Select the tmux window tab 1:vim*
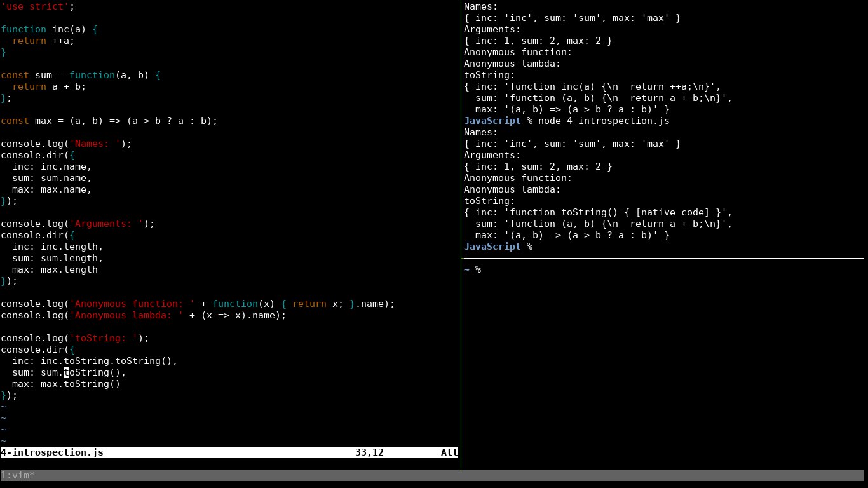Image resolution: width=868 pixels, height=488 pixels. 18,475
